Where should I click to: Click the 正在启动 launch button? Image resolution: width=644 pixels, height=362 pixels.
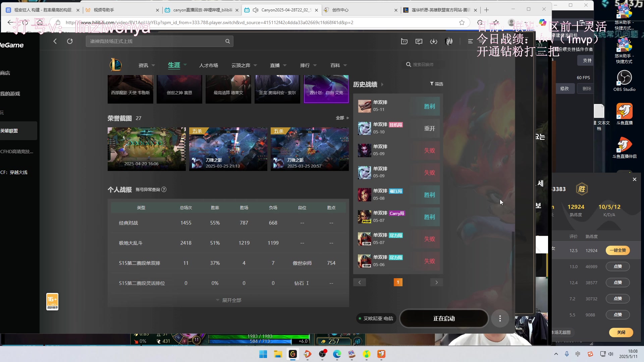(444, 318)
